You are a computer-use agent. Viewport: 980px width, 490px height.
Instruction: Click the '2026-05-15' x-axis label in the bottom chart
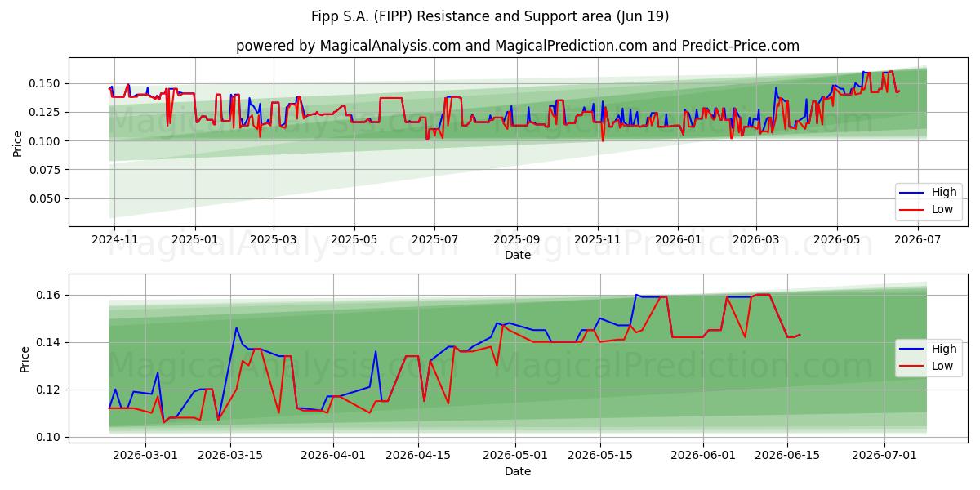point(600,456)
